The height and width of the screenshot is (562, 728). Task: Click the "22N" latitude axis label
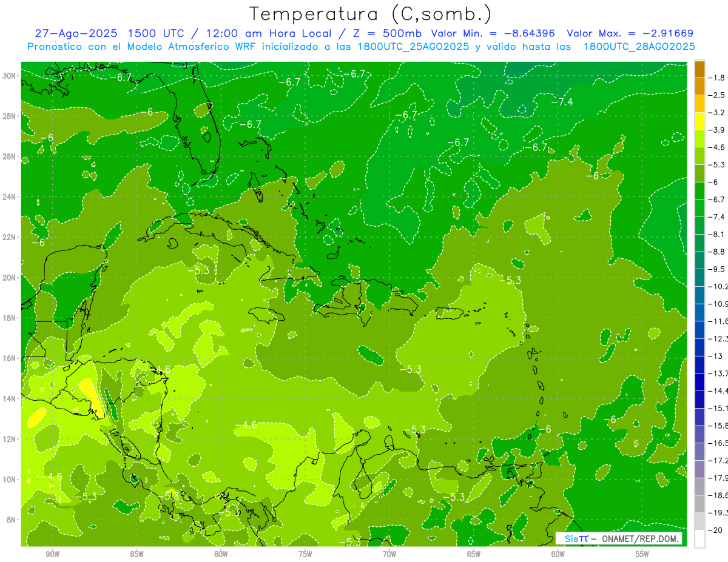click(9, 237)
